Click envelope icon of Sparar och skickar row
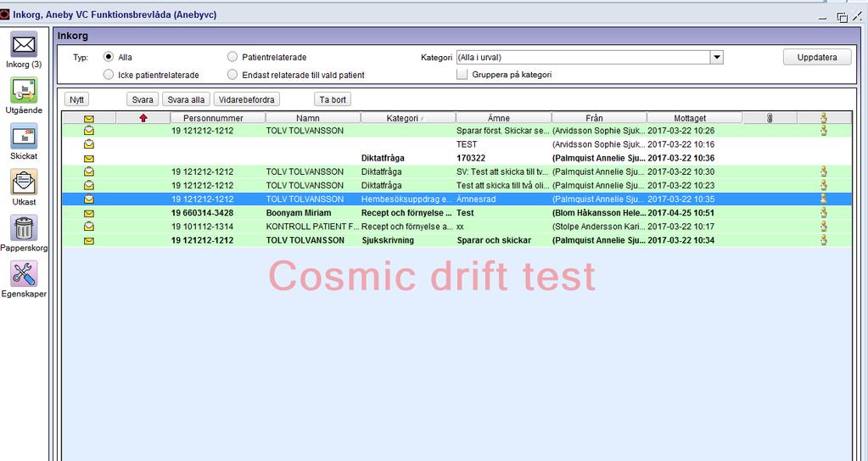 [88, 240]
